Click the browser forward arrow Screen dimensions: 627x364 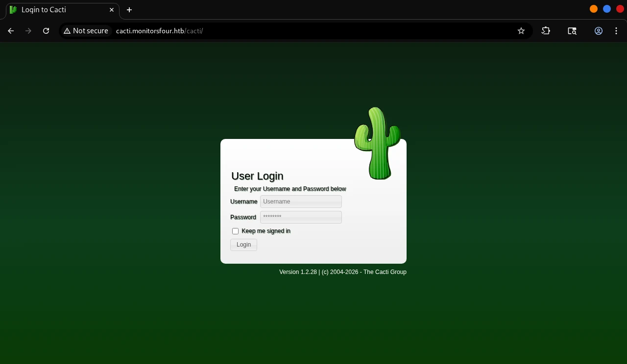coord(28,31)
